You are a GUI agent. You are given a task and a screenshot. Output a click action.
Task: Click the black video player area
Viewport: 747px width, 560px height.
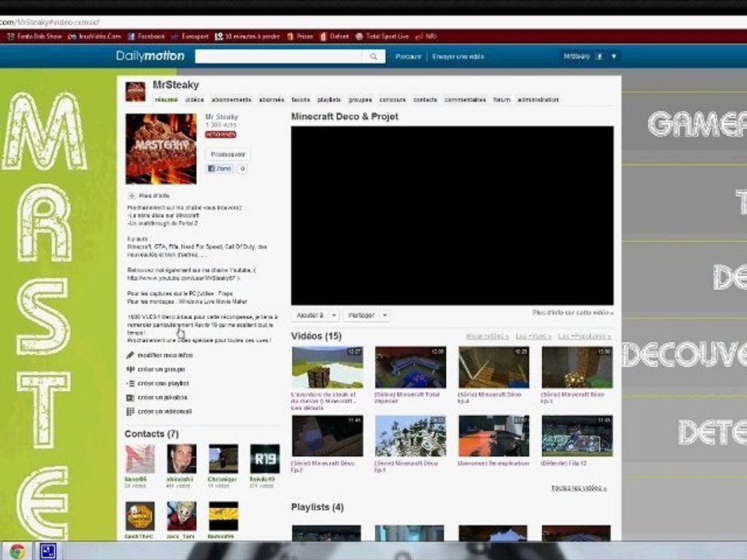tap(452, 215)
